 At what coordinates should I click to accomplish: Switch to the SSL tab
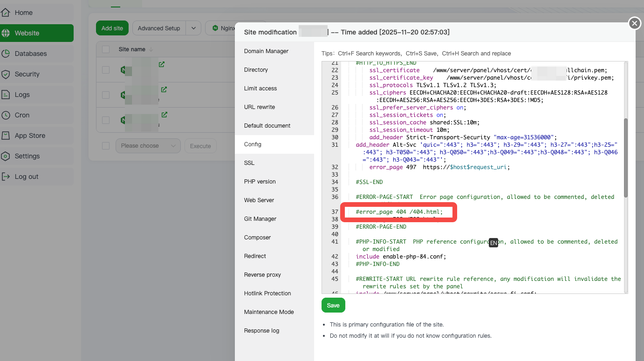(249, 163)
